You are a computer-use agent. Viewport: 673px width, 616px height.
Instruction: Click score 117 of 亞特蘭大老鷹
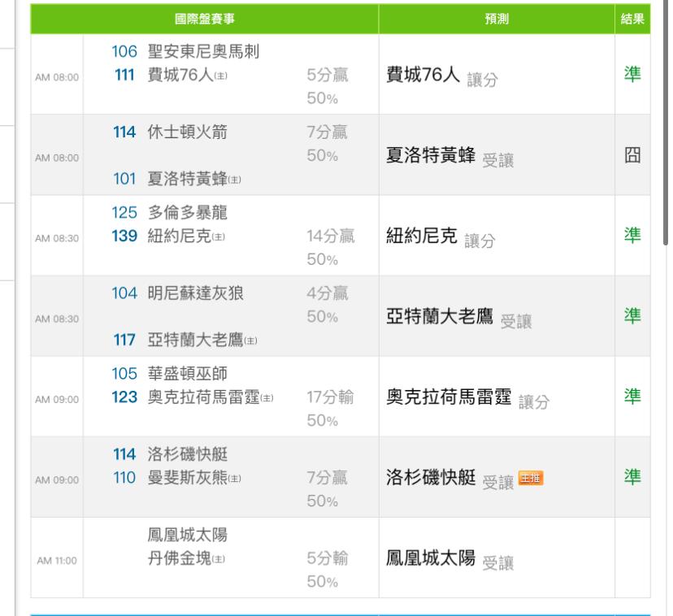pyautogui.click(x=125, y=340)
